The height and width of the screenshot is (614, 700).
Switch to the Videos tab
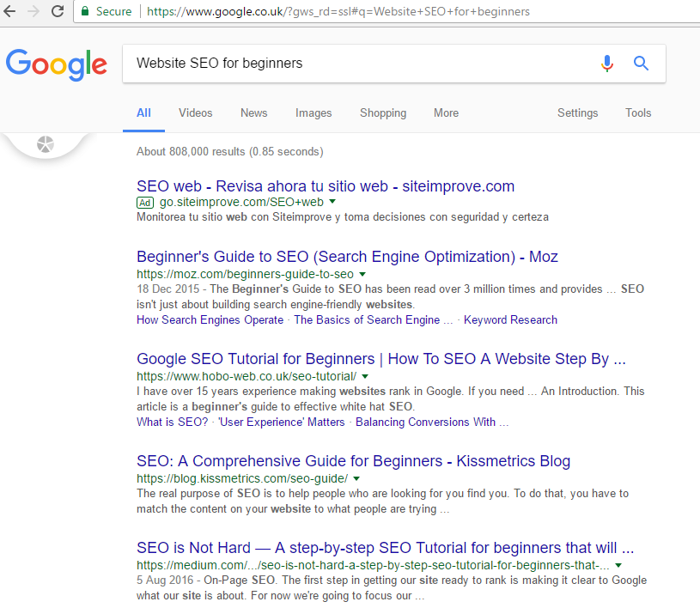(x=195, y=112)
